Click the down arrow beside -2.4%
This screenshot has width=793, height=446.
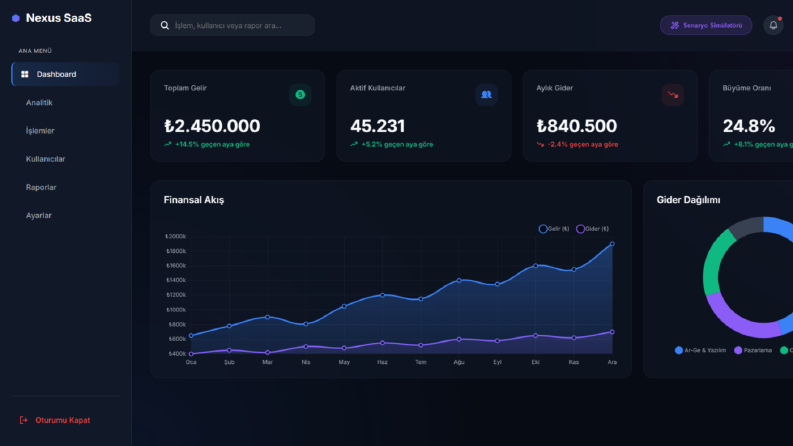[x=540, y=145]
